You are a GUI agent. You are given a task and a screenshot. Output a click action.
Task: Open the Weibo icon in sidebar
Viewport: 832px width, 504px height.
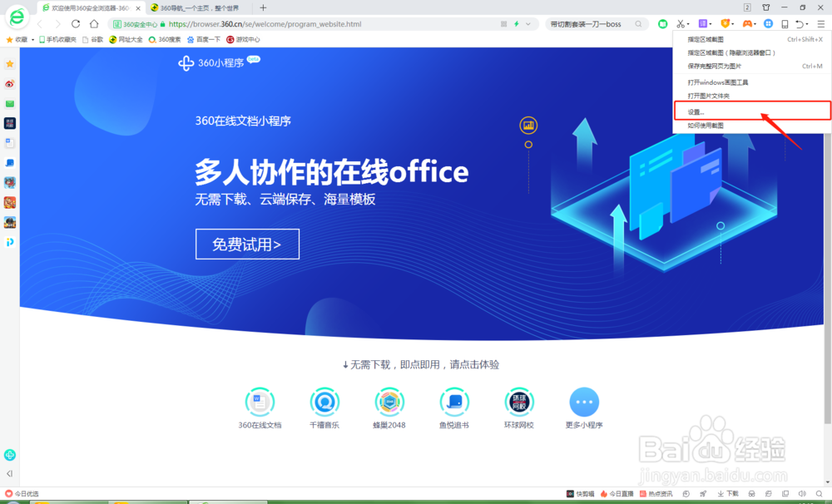(x=9, y=84)
